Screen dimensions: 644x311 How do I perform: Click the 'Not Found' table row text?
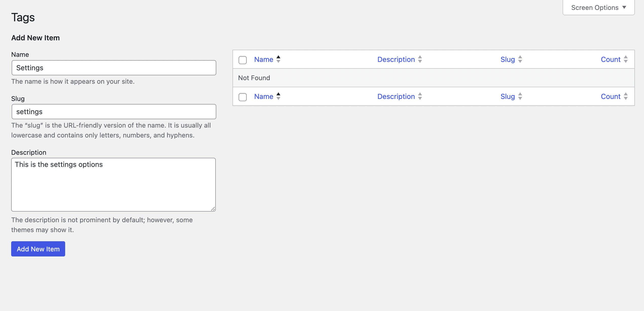coord(254,78)
